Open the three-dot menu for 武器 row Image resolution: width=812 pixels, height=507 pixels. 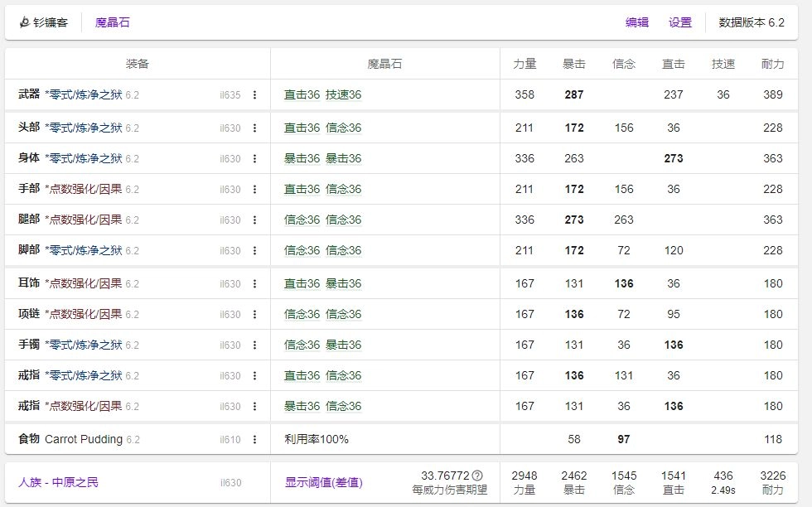254,95
